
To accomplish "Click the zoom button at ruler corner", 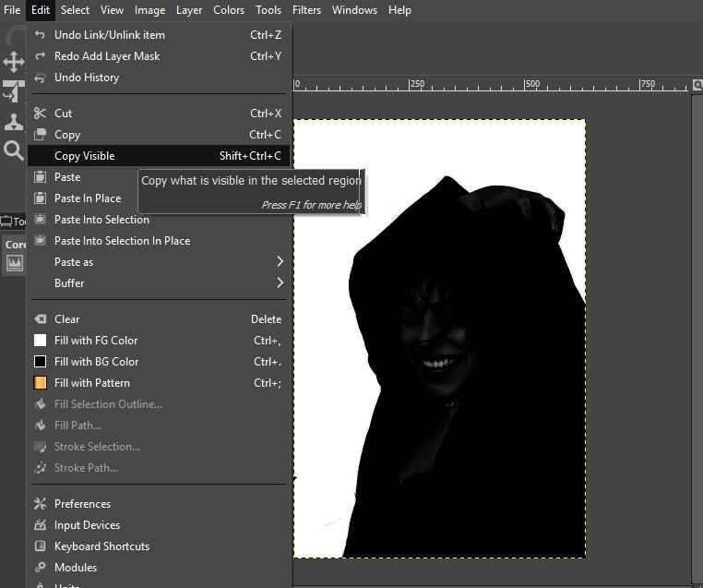I will click(x=697, y=84).
